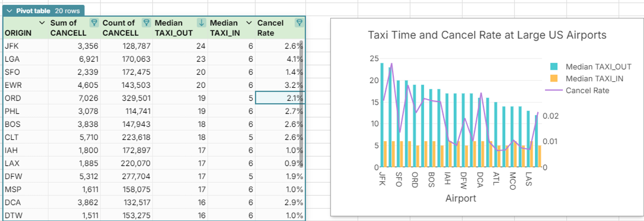Select EWR Cancel Rate cell 3.2%
Image resolution: width=644 pixels, height=221 pixels.
[x=280, y=85]
